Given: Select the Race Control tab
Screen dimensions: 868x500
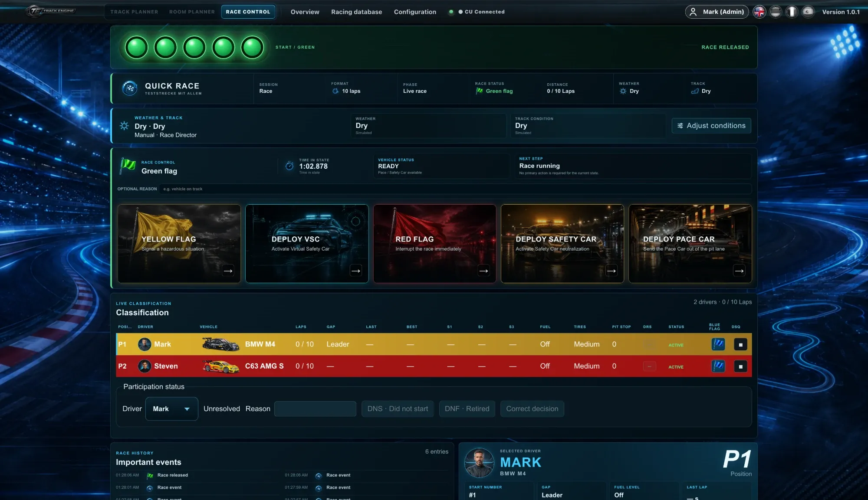Looking at the screenshot, I should click(248, 12).
